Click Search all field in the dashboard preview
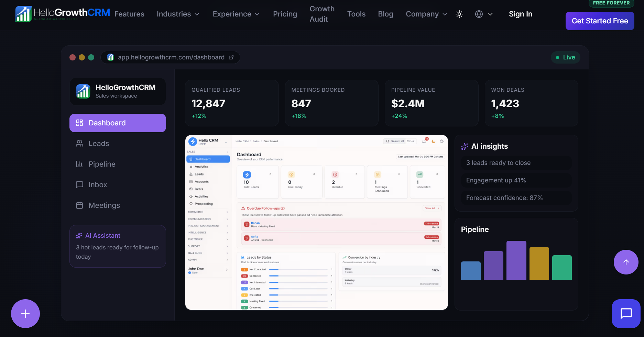 click(400, 141)
